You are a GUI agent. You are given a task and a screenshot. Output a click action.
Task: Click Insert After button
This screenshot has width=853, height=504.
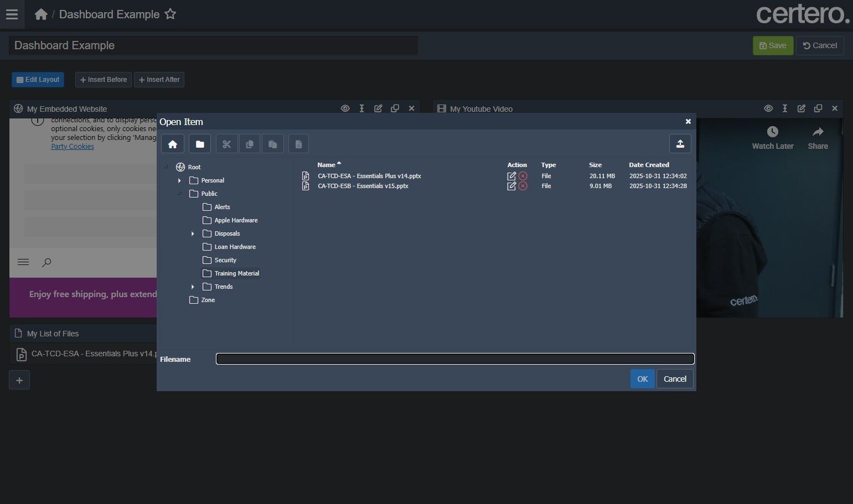pos(159,80)
